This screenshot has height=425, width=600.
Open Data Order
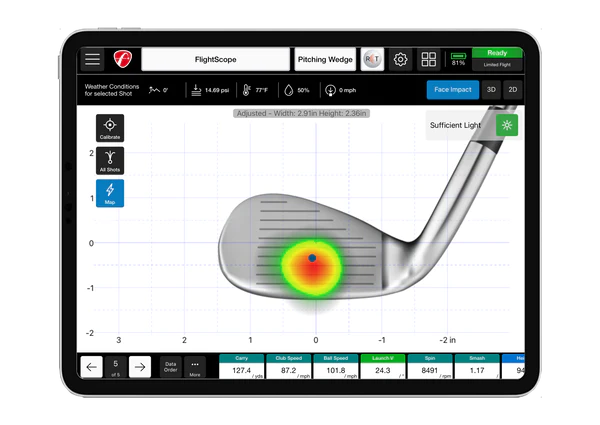coord(171,367)
